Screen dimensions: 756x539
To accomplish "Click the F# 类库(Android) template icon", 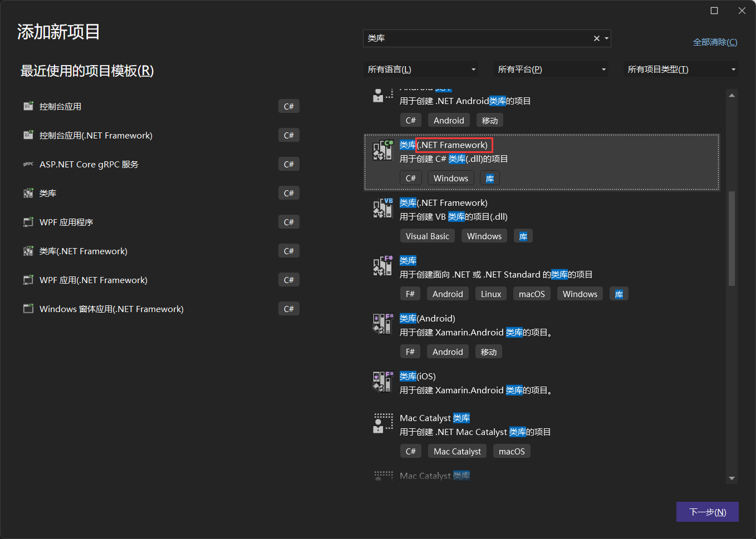I will point(382,324).
